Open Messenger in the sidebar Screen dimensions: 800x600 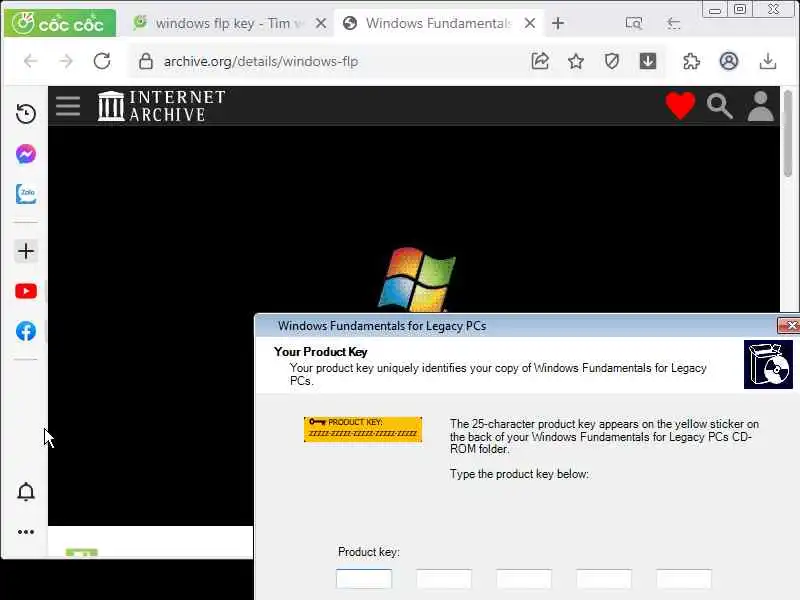pyautogui.click(x=26, y=154)
